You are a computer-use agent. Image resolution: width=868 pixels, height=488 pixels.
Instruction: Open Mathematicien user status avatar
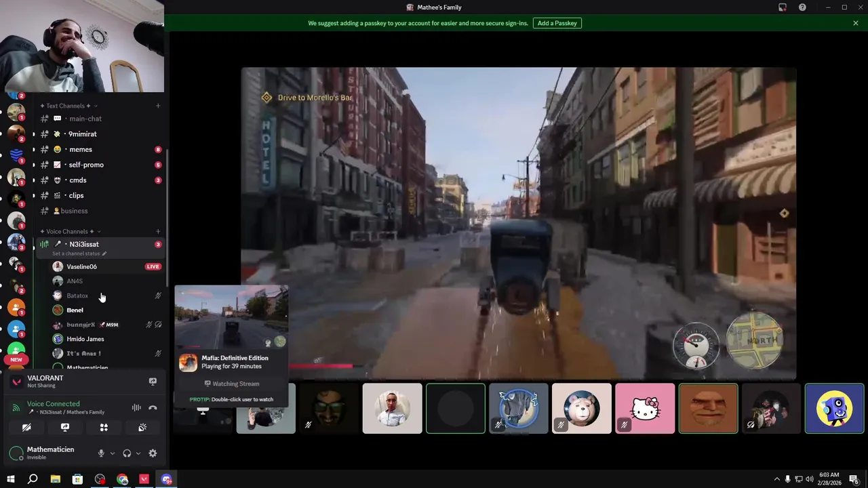click(16, 453)
